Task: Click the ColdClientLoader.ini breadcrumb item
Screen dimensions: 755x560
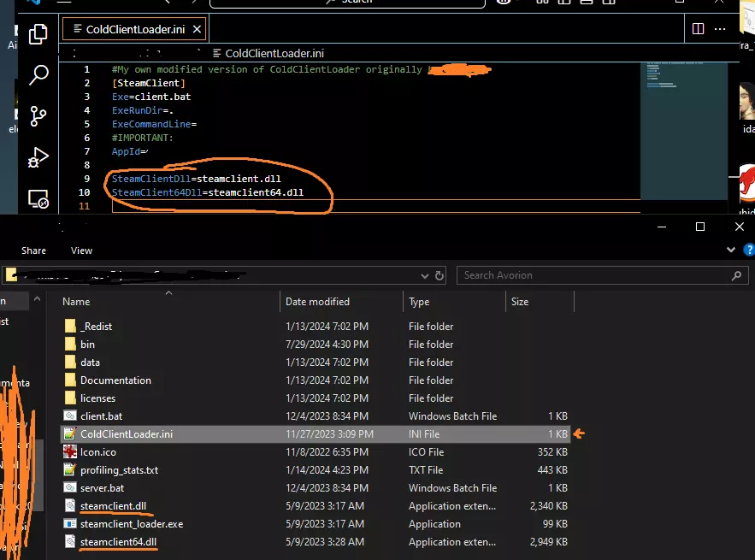Action: pyautogui.click(x=268, y=54)
